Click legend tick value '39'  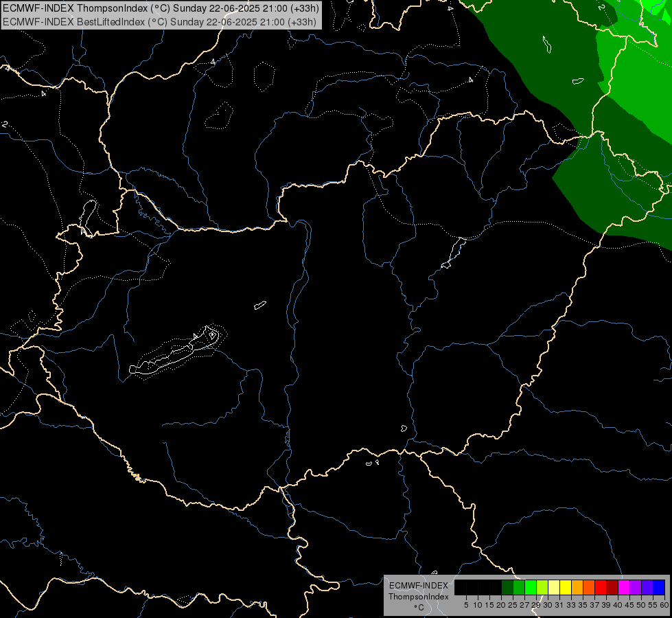coord(606,605)
